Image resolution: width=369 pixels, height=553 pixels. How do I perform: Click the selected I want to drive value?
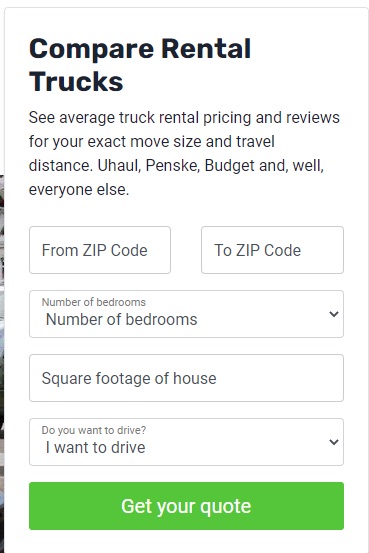96,448
